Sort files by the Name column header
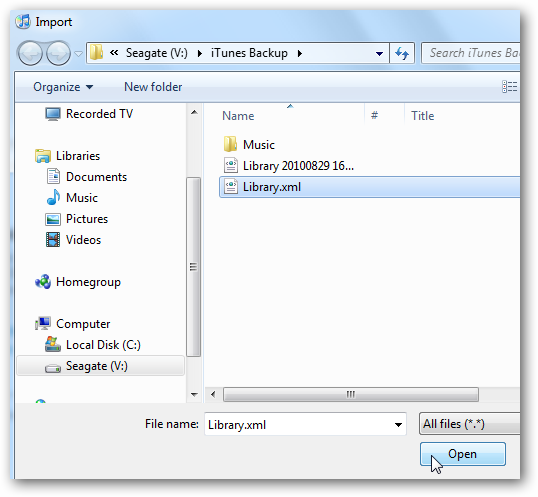538x497 pixels. 238,116
